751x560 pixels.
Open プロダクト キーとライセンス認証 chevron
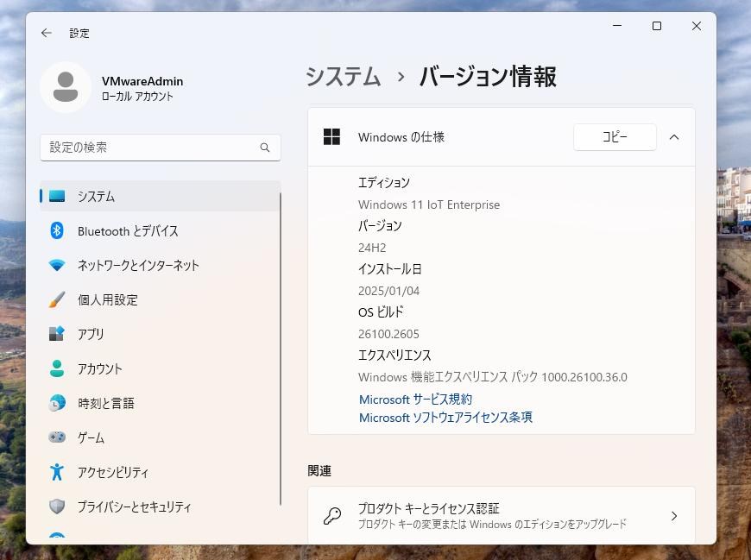coord(674,516)
